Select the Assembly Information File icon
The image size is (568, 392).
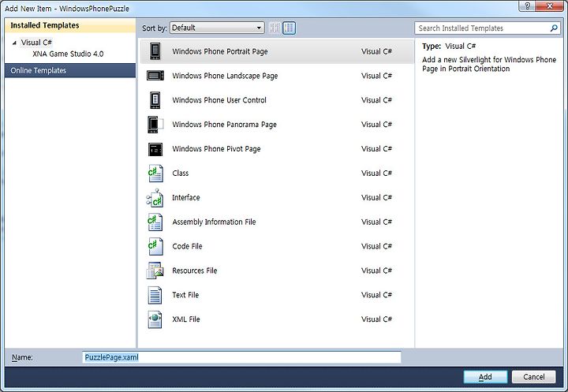(x=155, y=222)
